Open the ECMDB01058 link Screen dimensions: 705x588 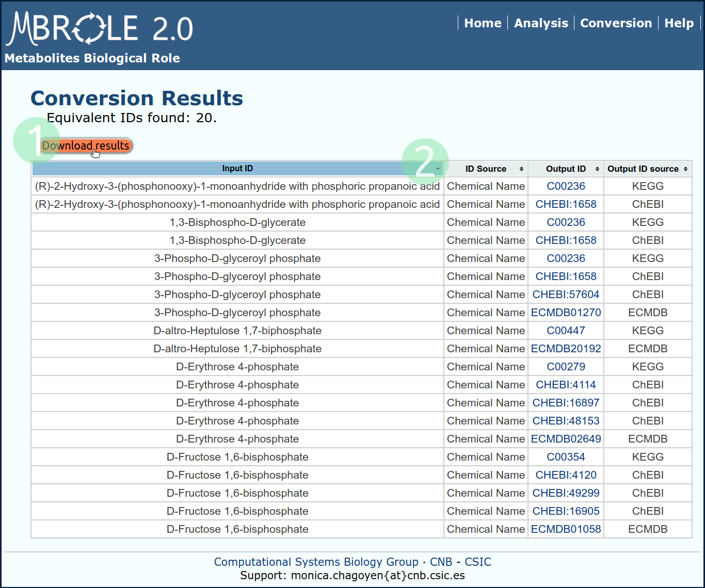click(x=566, y=529)
